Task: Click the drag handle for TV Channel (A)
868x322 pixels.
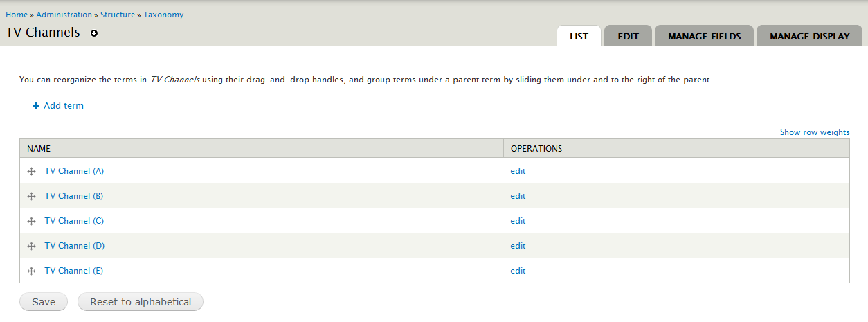Action: tap(31, 171)
